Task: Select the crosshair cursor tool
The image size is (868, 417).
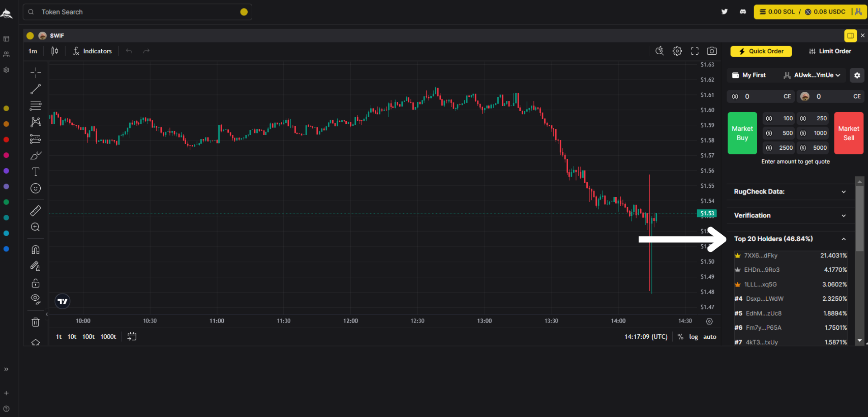Action: tap(36, 72)
